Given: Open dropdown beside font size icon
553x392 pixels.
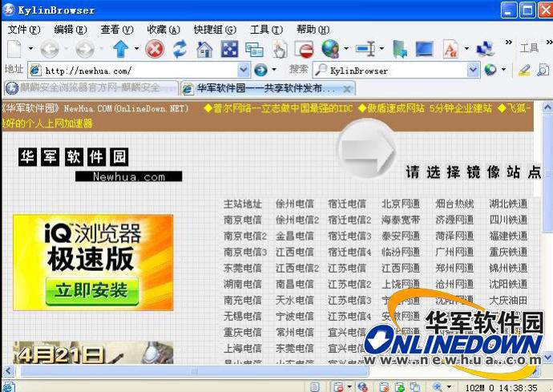Looking at the screenshot, I should (466, 49).
